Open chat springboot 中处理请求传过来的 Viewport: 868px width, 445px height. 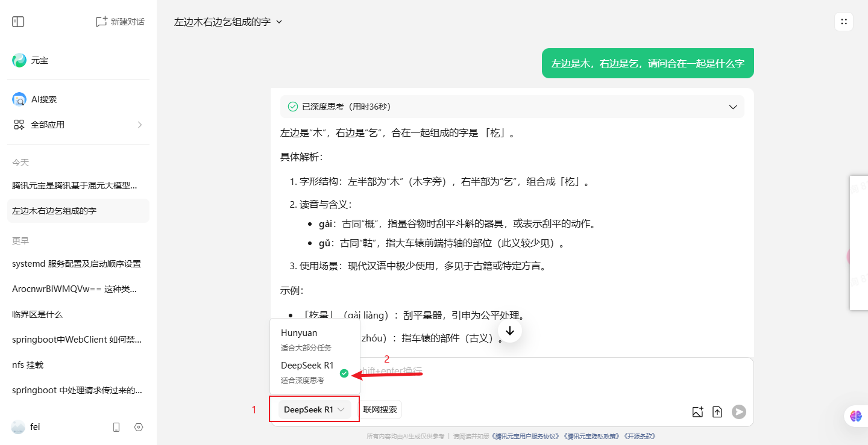[x=78, y=390]
